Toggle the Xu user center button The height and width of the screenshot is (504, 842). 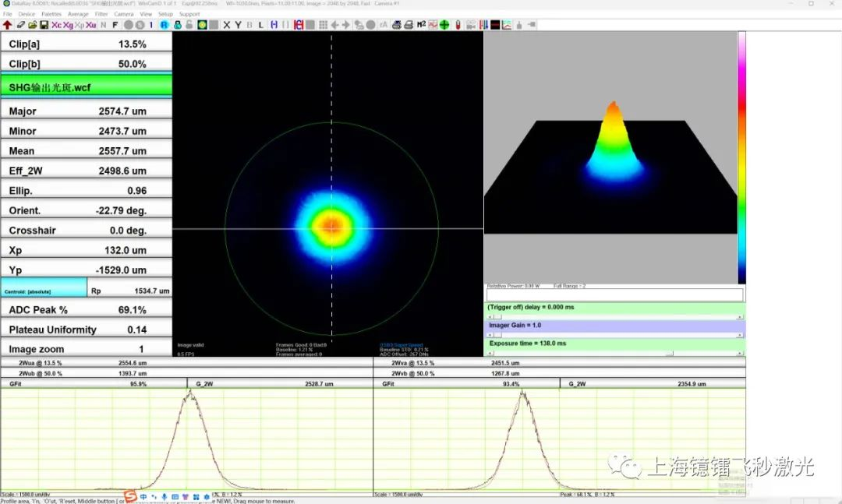click(x=91, y=25)
